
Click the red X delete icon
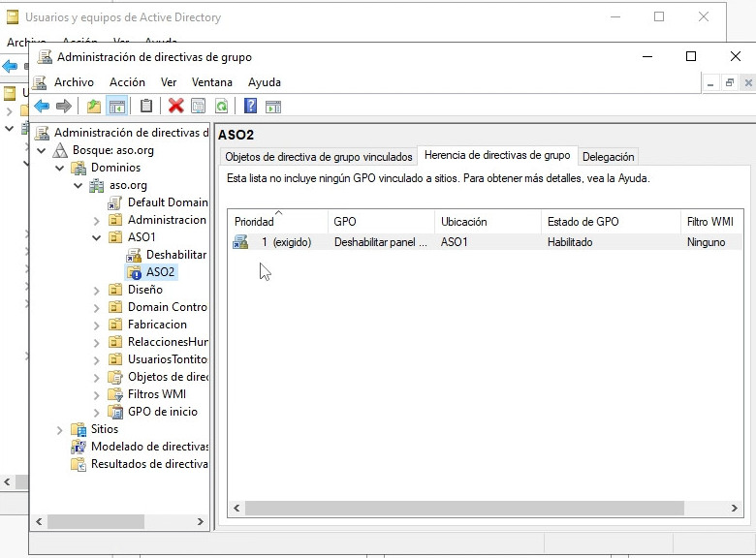[175, 107]
